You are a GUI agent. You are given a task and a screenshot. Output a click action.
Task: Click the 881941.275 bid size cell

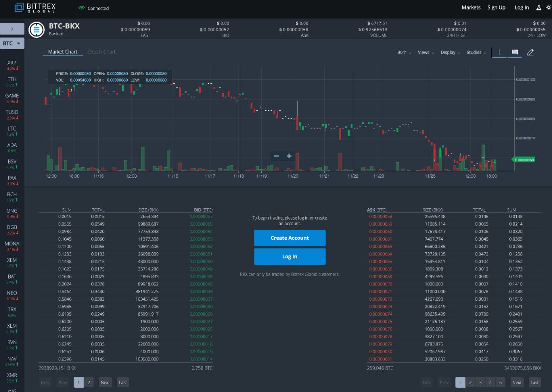[x=147, y=292]
